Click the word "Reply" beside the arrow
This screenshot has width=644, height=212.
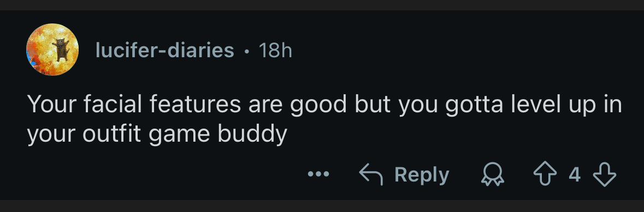pyautogui.click(x=422, y=175)
